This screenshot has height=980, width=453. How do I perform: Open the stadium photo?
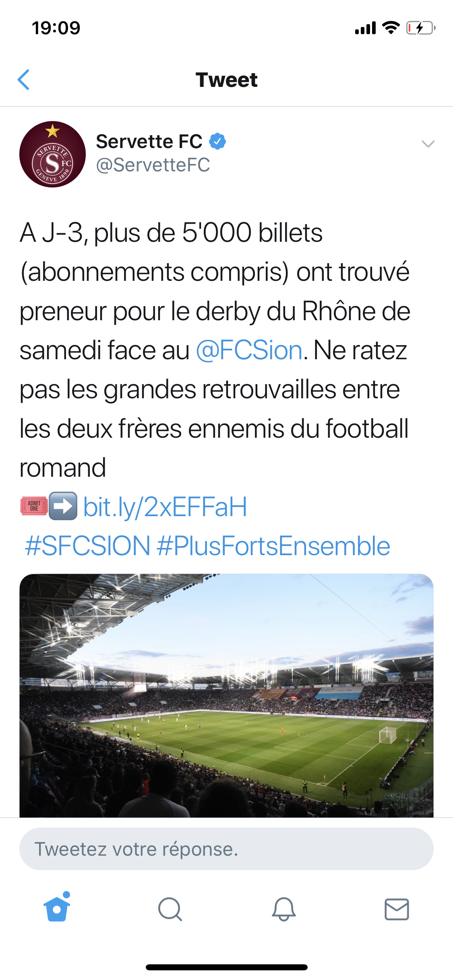226,695
